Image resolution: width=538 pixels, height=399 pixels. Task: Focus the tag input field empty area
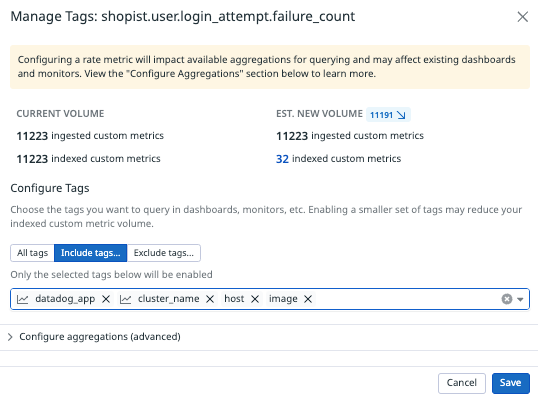407,299
